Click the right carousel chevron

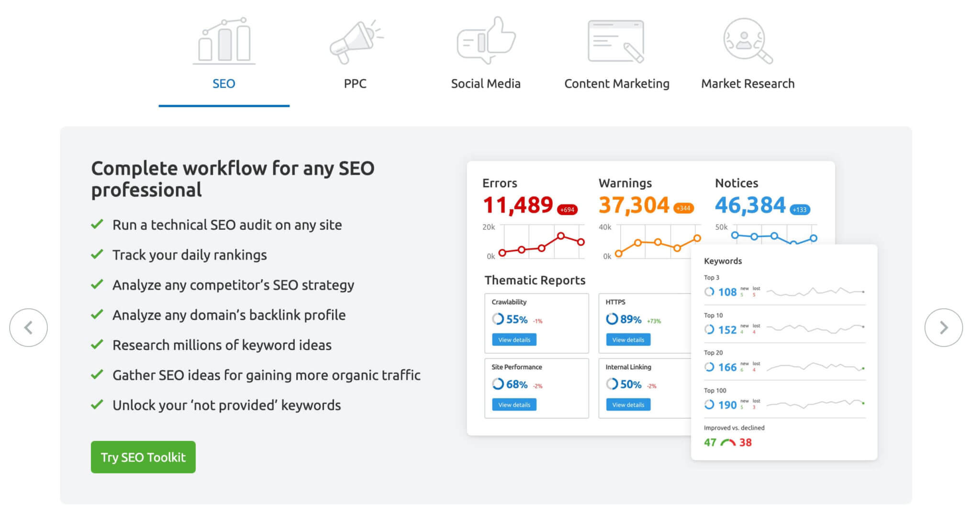pos(944,327)
